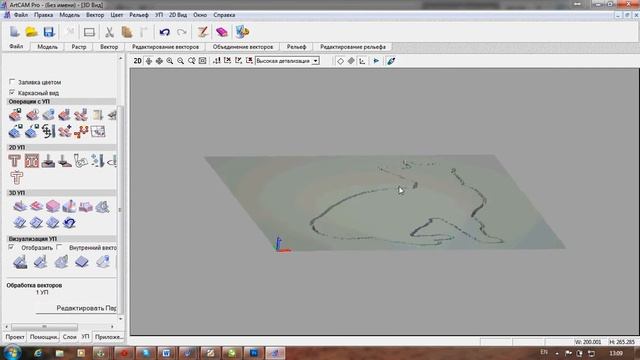Enable the Заливка цветом checkbox
Screen dimensions: 640x360
click(12, 82)
